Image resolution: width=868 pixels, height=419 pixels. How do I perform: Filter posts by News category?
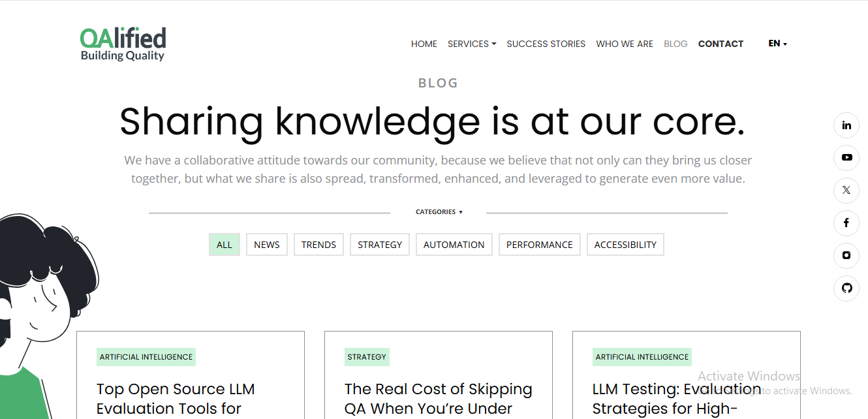point(267,245)
